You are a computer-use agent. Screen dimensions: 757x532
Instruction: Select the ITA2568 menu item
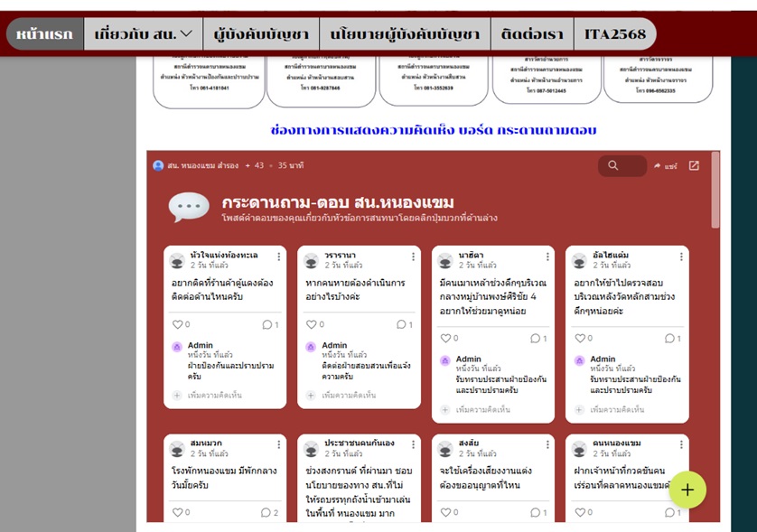pyautogui.click(x=615, y=34)
